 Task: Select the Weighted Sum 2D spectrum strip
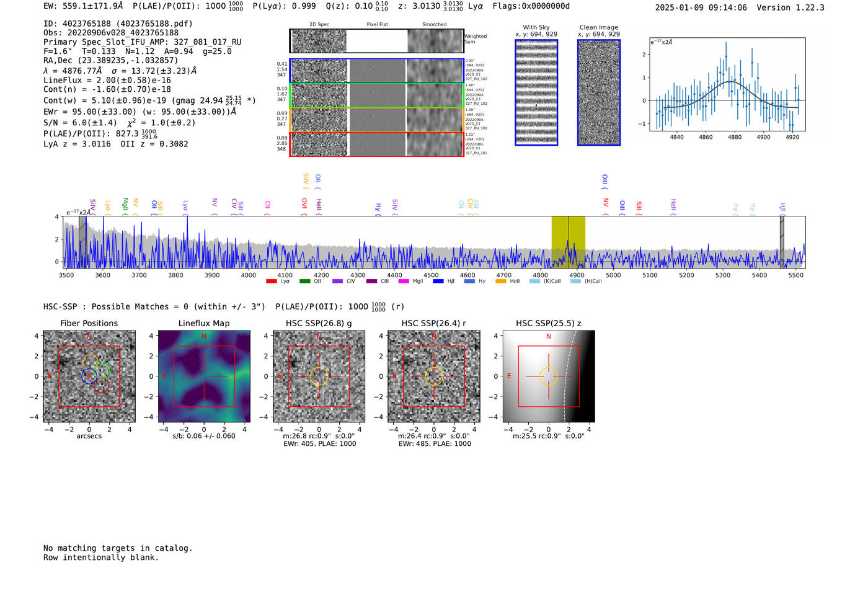click(376, 41)
